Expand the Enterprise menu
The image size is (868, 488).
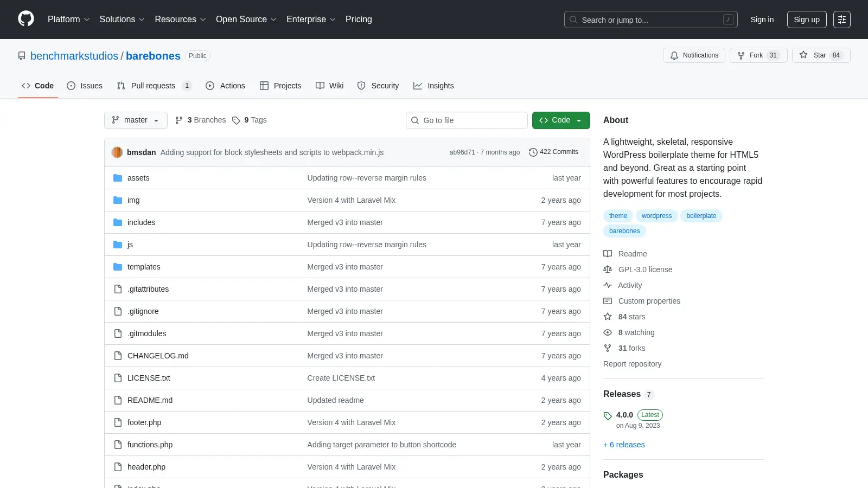pos(311,20)
